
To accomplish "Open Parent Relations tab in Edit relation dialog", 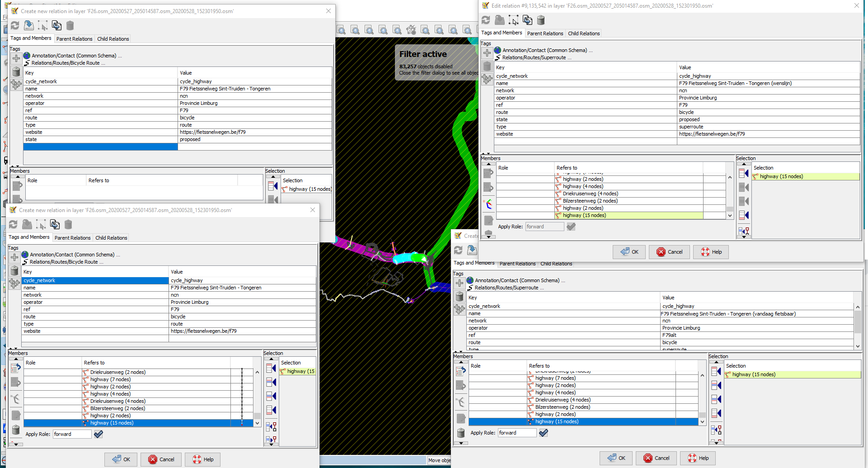I will tap(545, 33).
